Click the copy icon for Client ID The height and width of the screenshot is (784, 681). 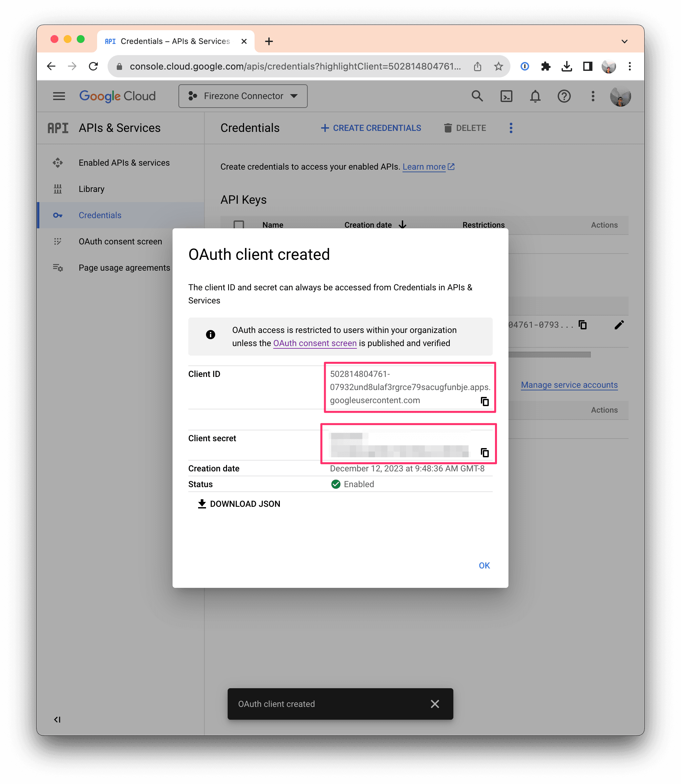tap(485, 401)
